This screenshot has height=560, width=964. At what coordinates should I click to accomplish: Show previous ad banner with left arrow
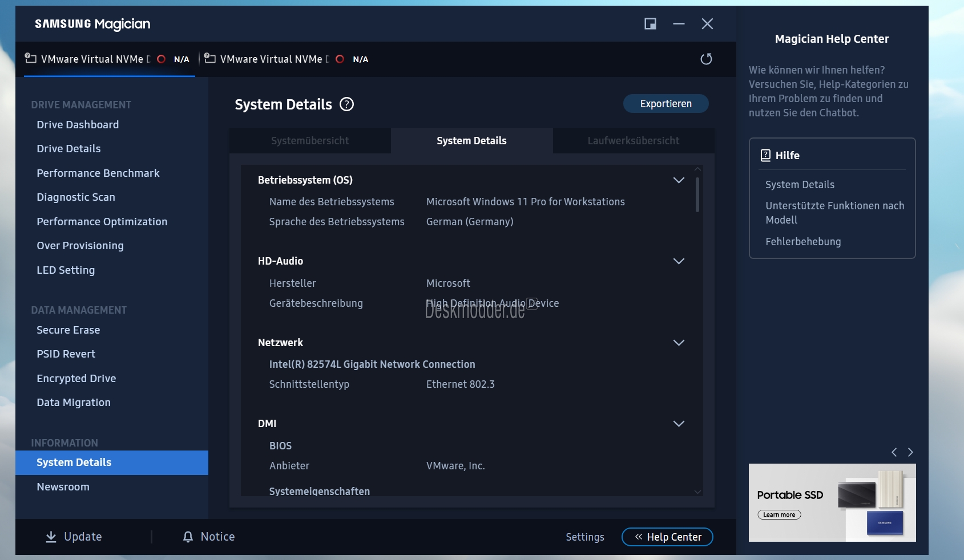tap(894, 452)
